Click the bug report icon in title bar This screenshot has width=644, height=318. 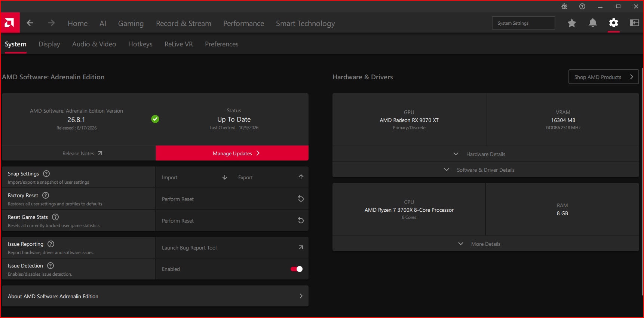coord(564,6)
